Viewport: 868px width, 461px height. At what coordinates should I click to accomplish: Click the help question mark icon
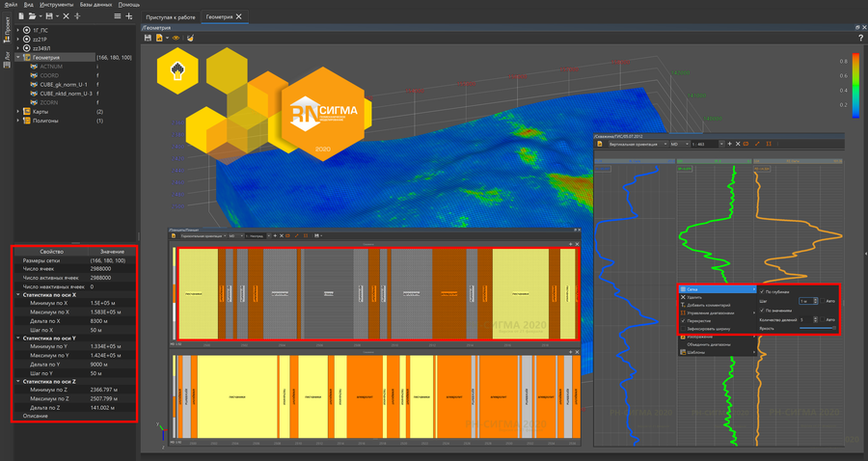point(859,38)
